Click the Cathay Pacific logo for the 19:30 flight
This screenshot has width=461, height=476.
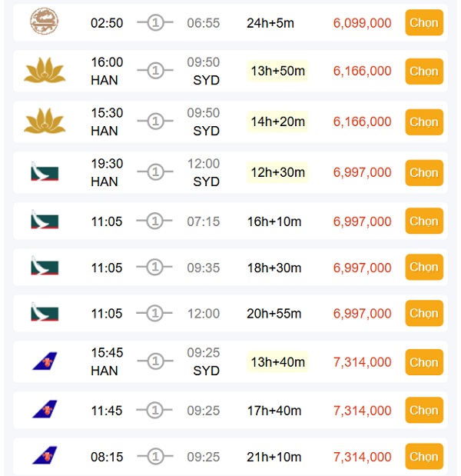[45, 172]
